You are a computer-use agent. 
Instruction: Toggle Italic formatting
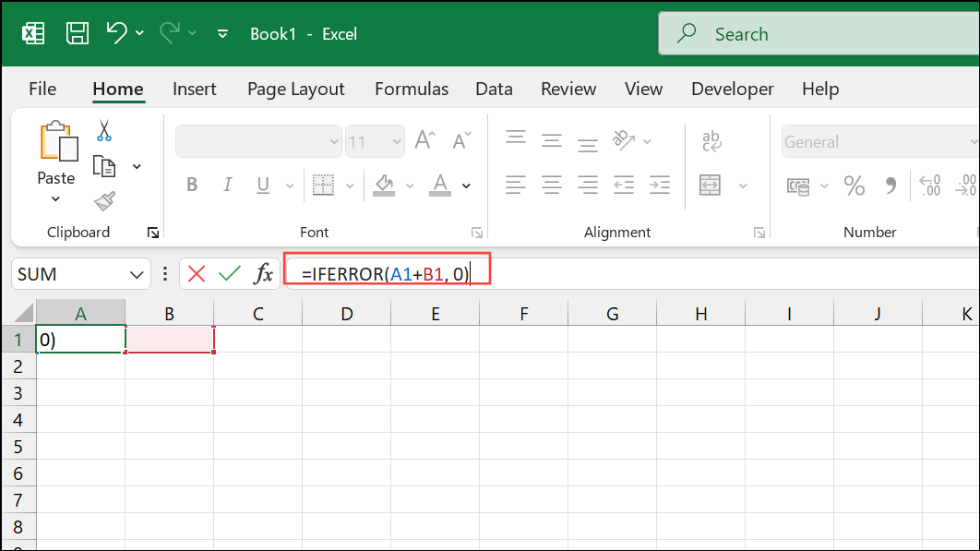click(227, 185)
